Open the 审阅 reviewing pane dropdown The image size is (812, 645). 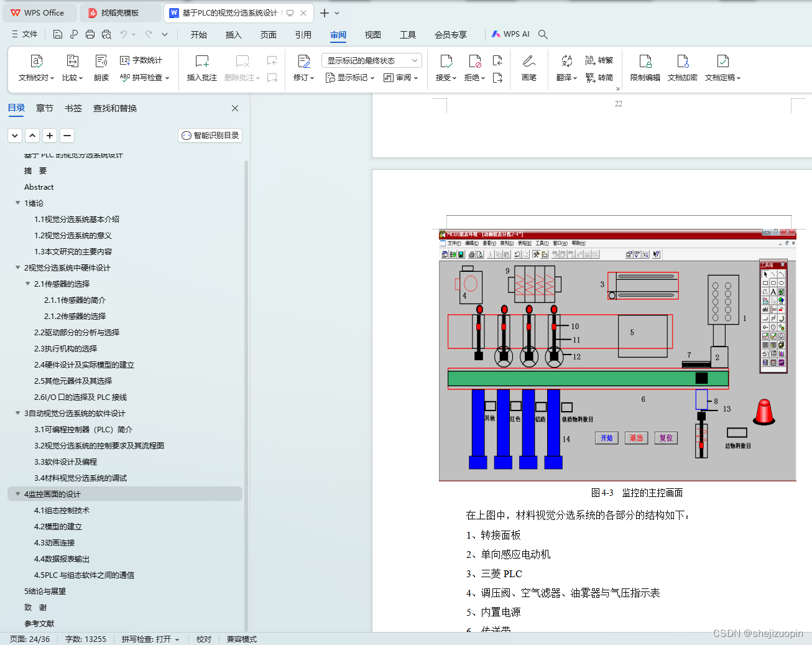coord(401,78)
